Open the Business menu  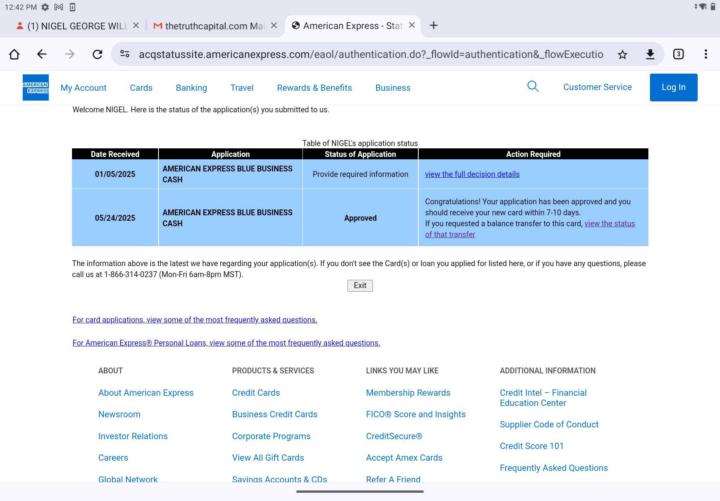pyautogui.click(x=393, y=88)
